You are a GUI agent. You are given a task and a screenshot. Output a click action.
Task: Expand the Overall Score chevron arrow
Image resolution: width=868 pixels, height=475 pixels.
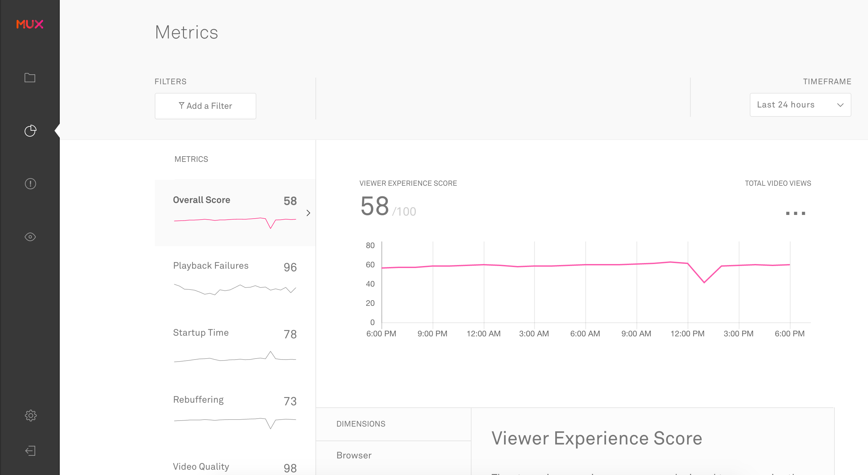pos(308,213)
